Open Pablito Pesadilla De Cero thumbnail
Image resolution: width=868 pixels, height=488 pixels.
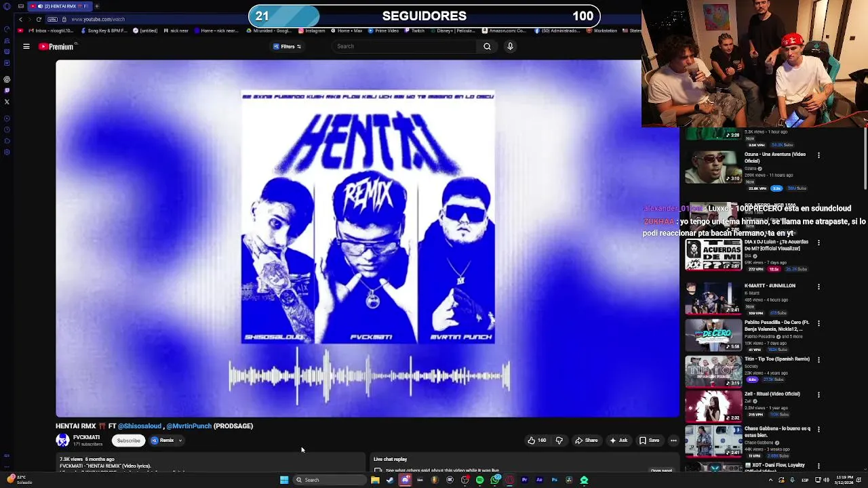[713, 335]
